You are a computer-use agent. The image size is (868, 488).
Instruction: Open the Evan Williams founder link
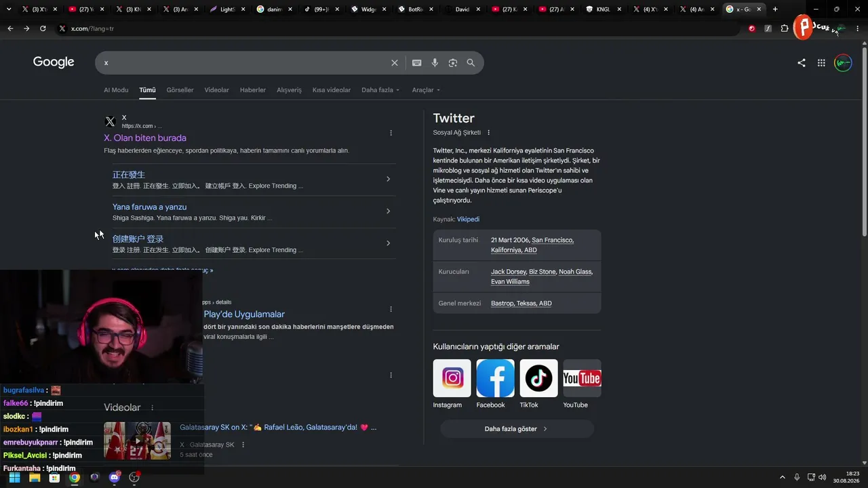click(510, 282)
